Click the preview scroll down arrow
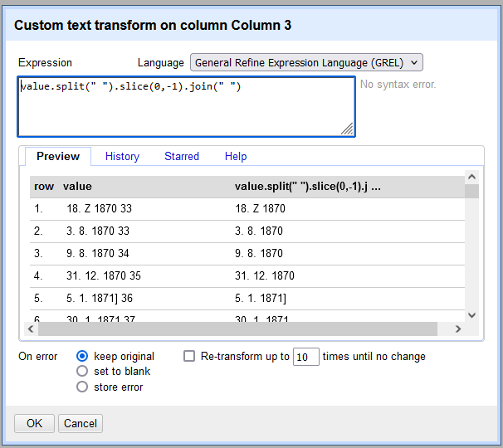The image size is (503, 448). point(471,315)
